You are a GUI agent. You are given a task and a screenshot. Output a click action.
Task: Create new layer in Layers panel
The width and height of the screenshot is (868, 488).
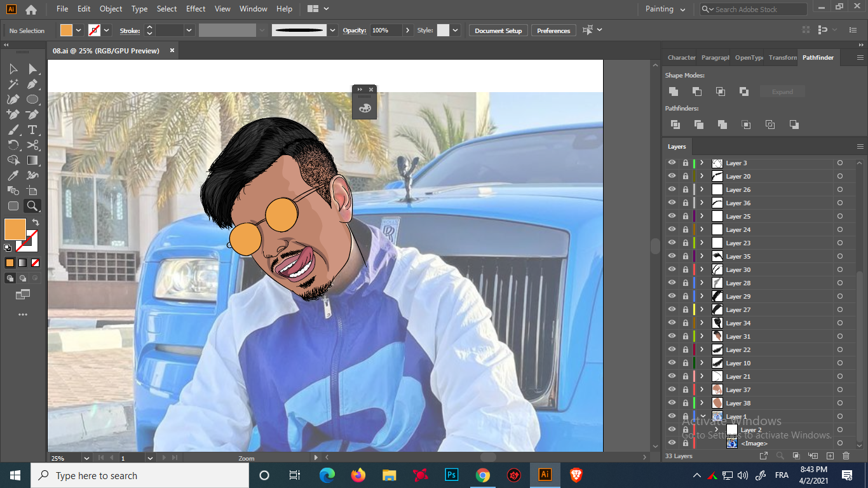[x=830, y=456]
